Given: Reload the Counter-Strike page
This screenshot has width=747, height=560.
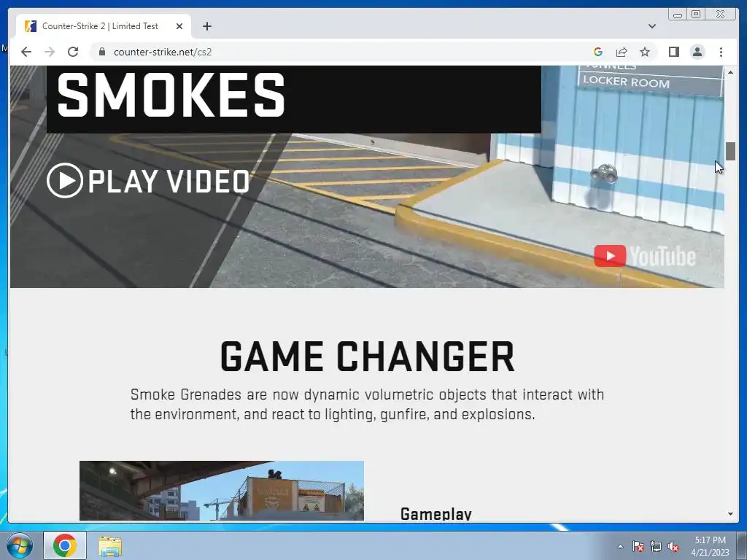Looking at the screenshot, I should (73, 52).
